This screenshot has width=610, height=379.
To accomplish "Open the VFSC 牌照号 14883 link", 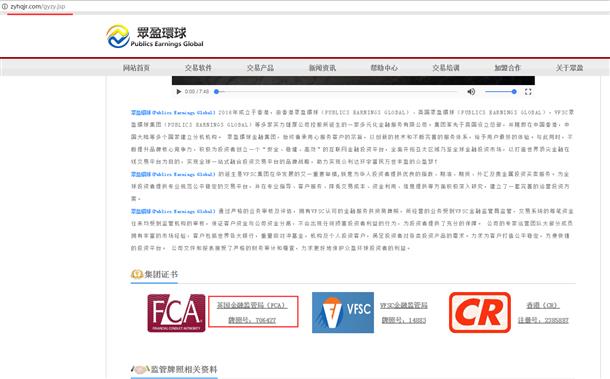I will [403, 321].
